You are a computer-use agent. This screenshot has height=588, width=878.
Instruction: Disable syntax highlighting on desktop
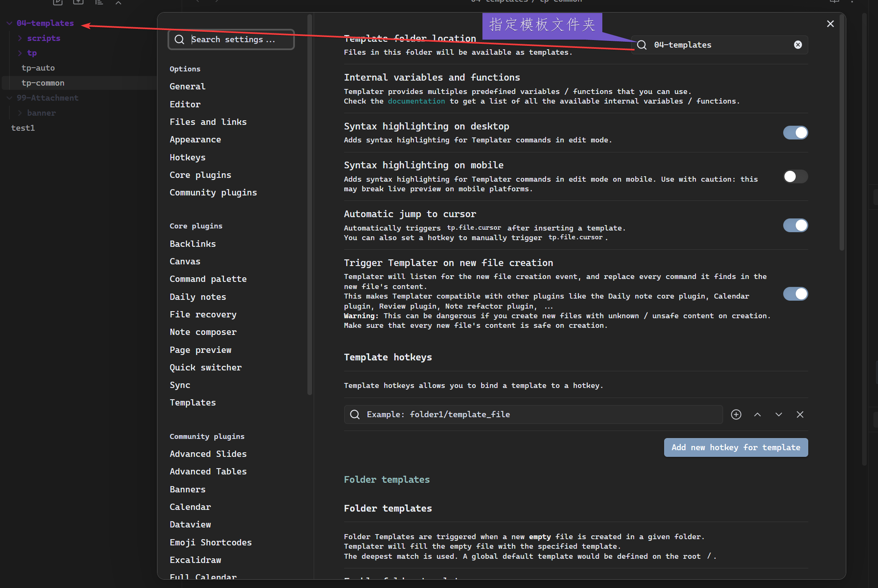[x=795, y=133]
